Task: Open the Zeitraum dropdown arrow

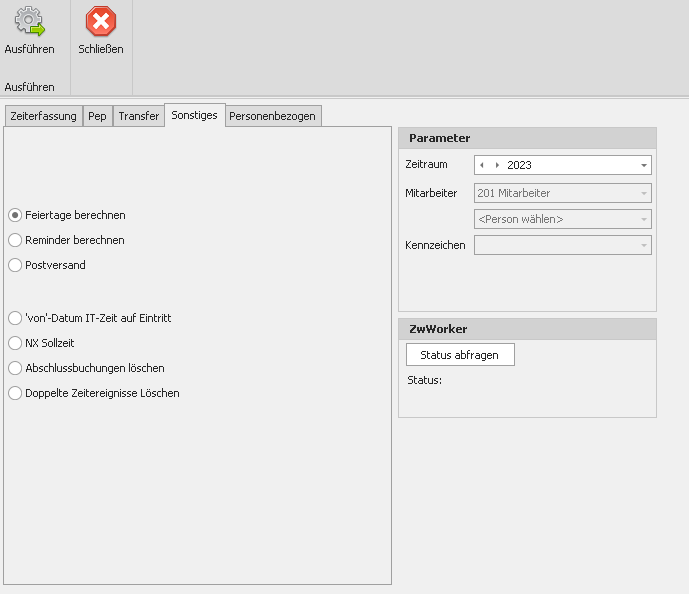Action: [643, 165]
